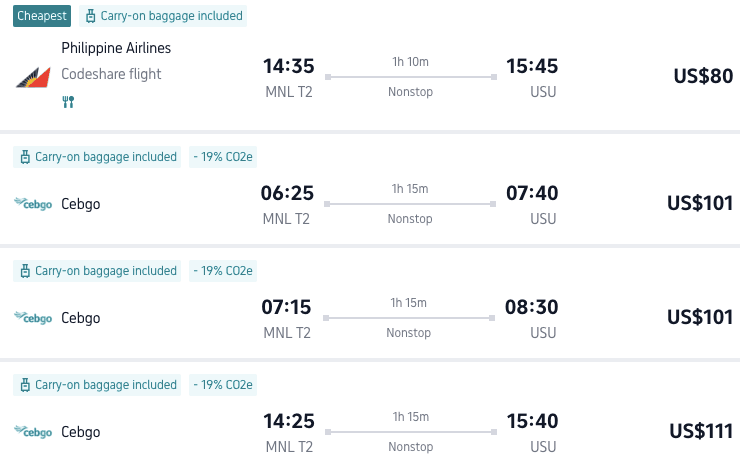740x472 pixels.
Task: Click the Cheapest tag
Action: [x=41, y=16]
